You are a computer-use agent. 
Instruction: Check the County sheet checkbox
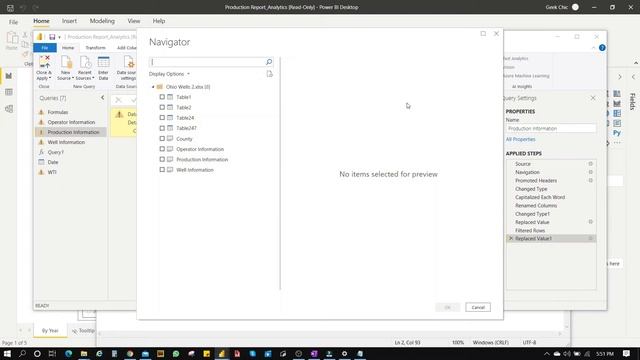162,139
